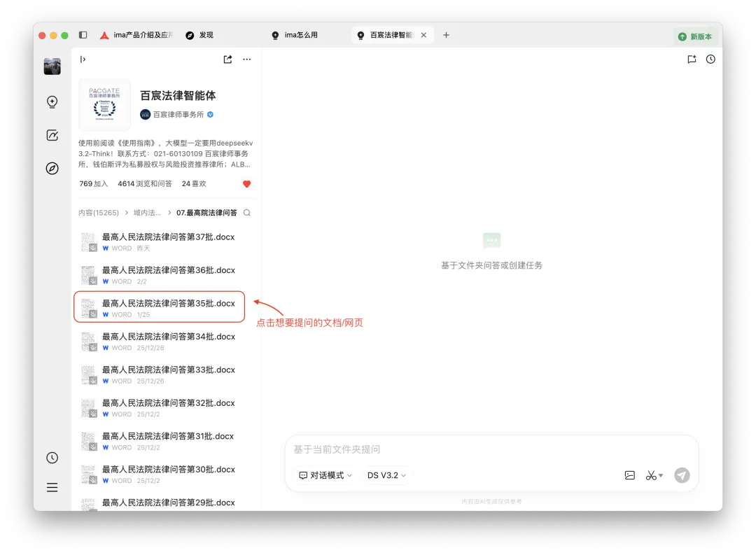
Task: Switch to the 发现 tab
Action: (x=199, y=35)
